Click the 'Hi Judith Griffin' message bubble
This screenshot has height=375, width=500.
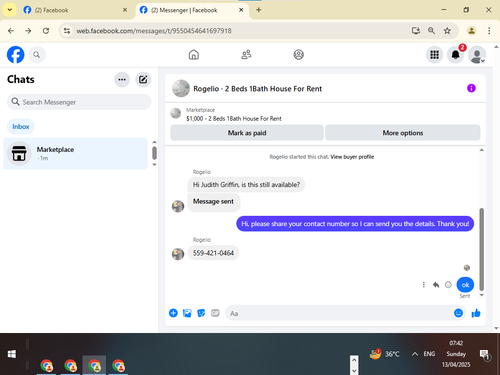tap(246, 185)
